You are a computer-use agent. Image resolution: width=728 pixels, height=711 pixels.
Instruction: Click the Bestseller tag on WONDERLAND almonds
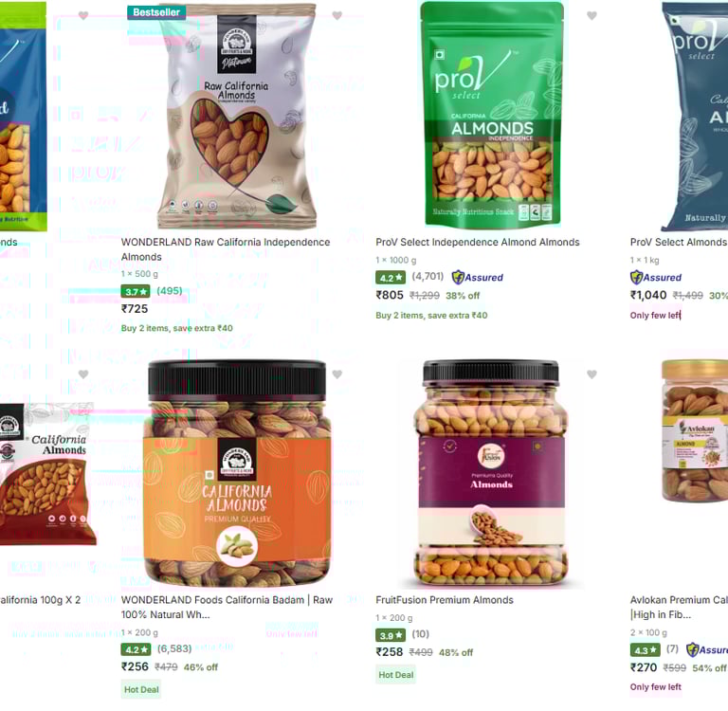click(x=156, y=12)
